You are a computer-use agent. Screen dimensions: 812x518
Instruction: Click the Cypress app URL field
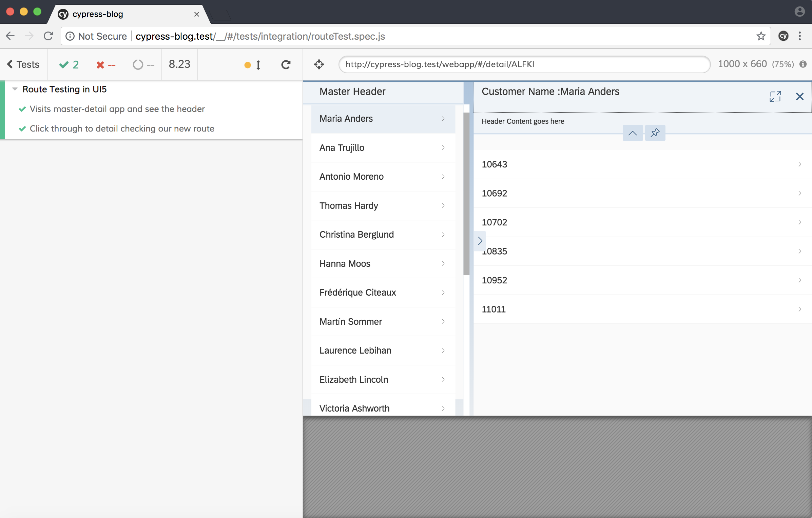pyautogui.click(x=524, y=64)
